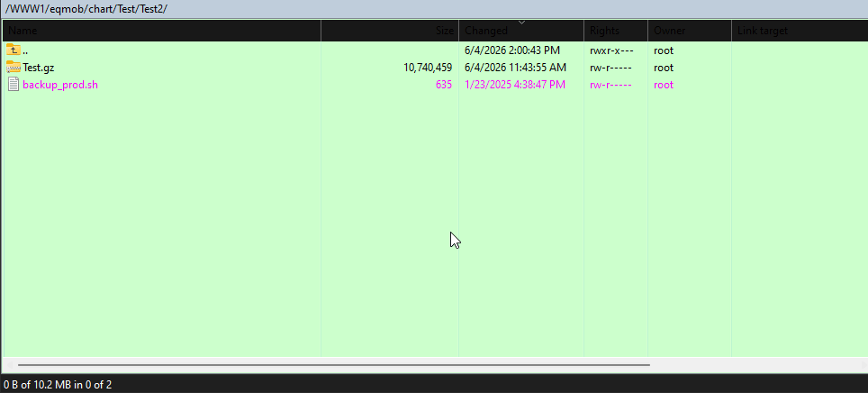
Task: Click the '..' parent entry text
Action: (25, 50)
